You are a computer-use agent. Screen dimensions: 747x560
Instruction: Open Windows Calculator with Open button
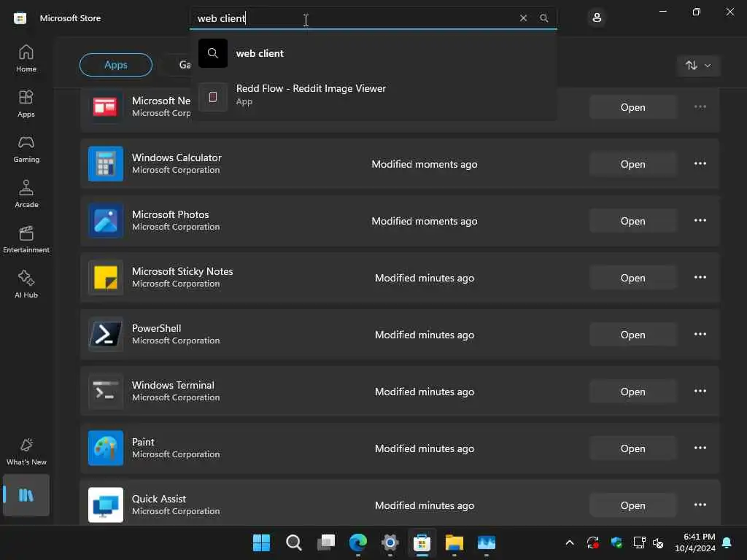point(632,164)
